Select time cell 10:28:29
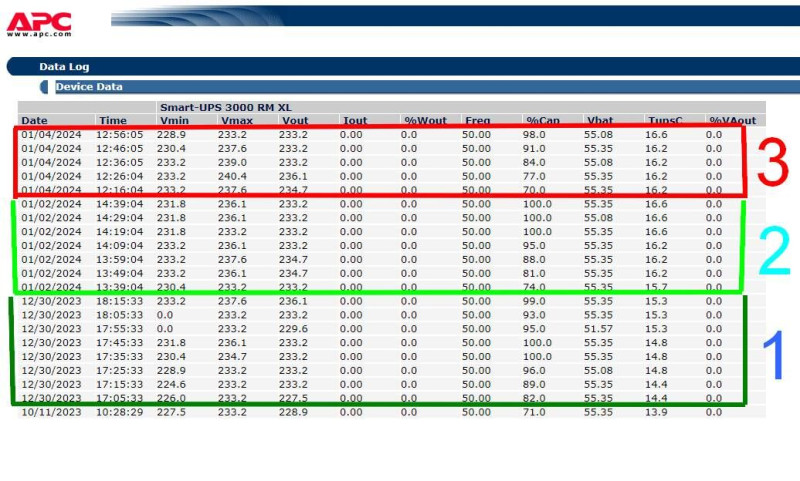Image resolution: width=800 pixels, height=481 pixels. point(119,412)
